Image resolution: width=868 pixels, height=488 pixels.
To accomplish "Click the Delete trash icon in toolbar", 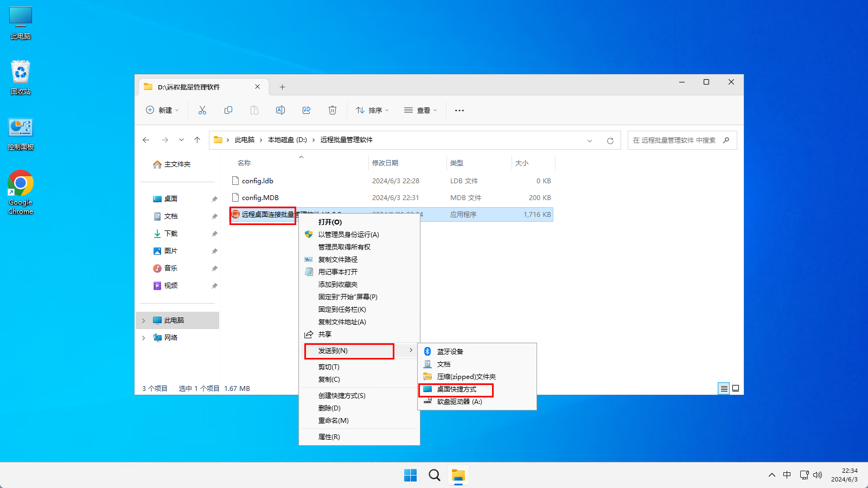I will coord(333,110).
